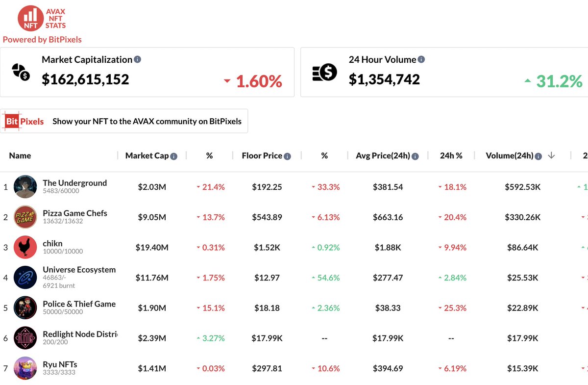588x385 pixels.
Task: Click Volume(24h) info icon
Action: 539,156
